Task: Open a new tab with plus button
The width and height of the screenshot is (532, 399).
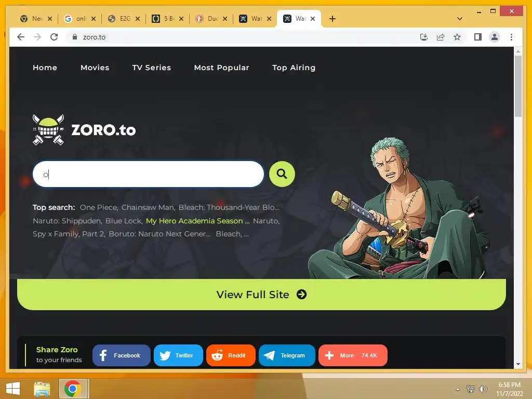Action: click(332, 19)
